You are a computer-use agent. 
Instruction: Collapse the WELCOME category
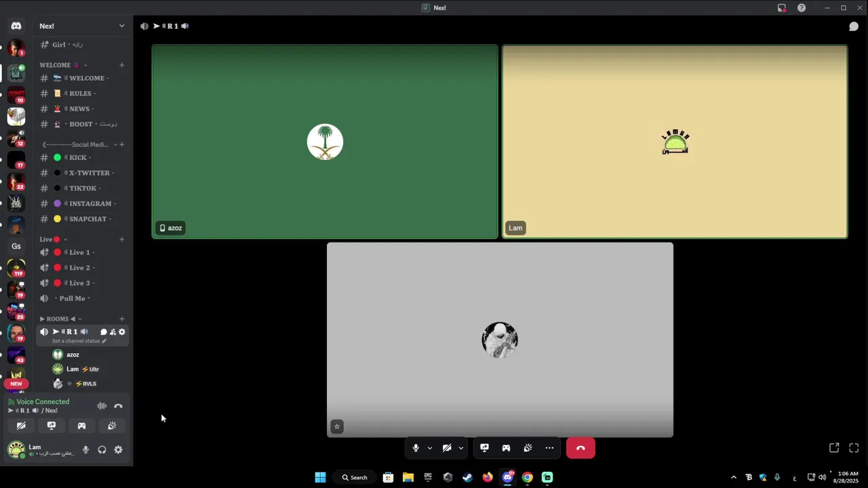click(x=63, y=65)
